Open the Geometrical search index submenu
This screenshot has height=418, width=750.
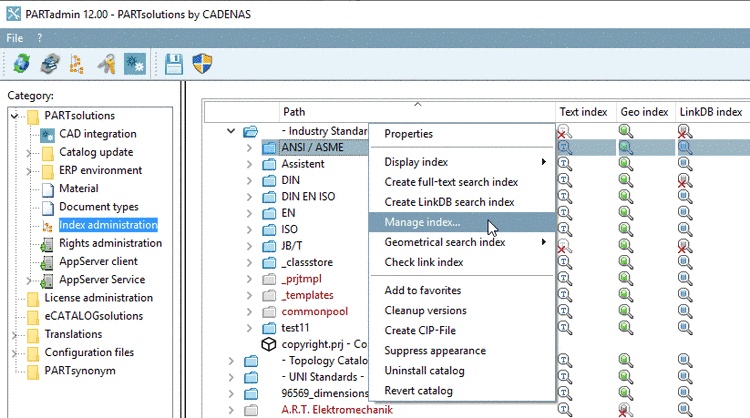(462, 242)
